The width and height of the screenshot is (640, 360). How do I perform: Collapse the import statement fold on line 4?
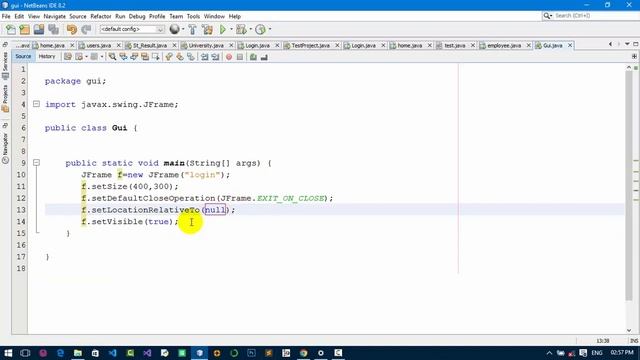click(x=36, y=104)
